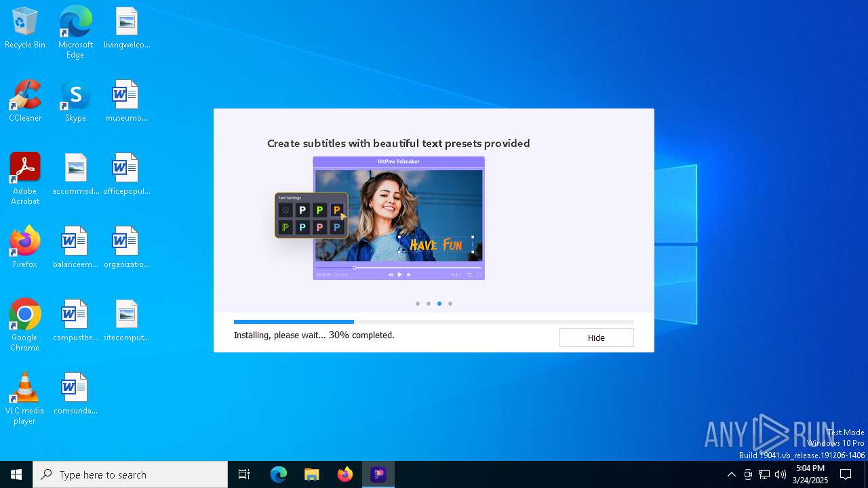Select the comsunda... Word document
868x488 pixels.
tap(75, 394)
